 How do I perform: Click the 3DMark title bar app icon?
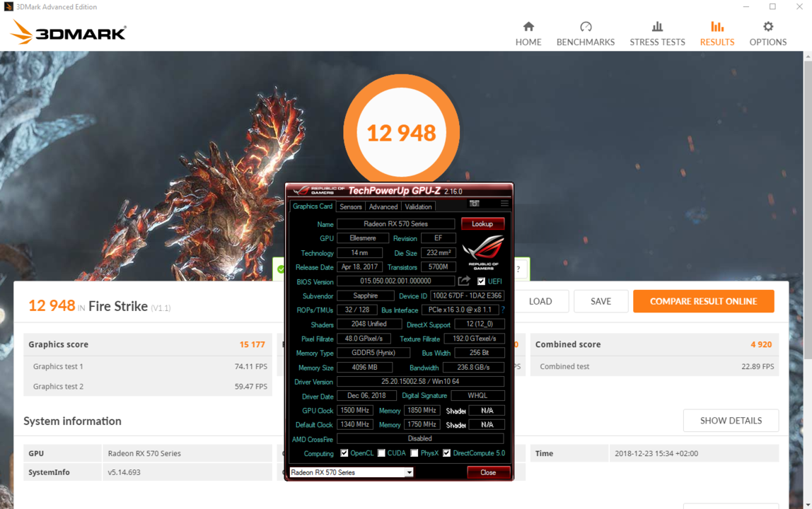[x=8, y=7]
